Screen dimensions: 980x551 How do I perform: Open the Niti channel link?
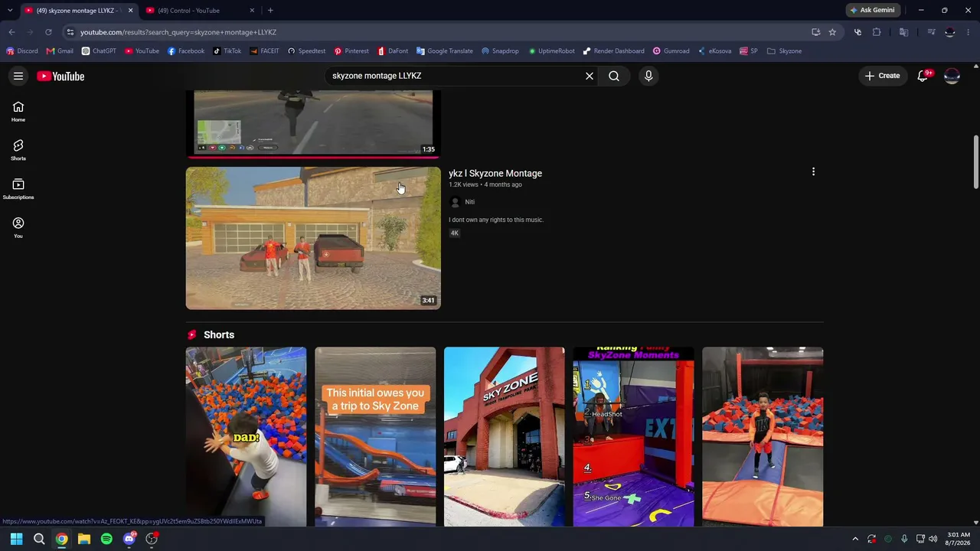pos(470,202)
